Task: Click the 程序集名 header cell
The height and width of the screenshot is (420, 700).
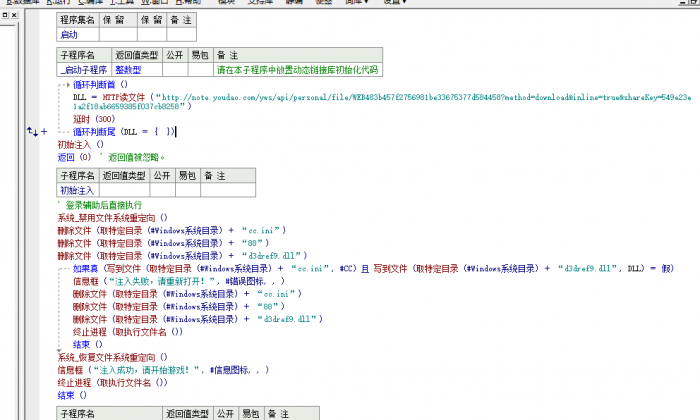Action: pyautogui.click(x=78, y=20)
